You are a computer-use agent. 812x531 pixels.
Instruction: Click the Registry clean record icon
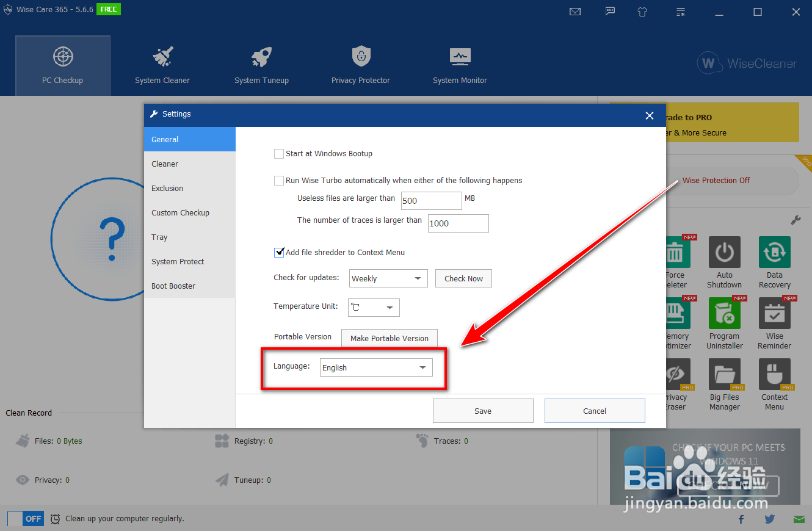pyautogui.click(x=222, y=441)
